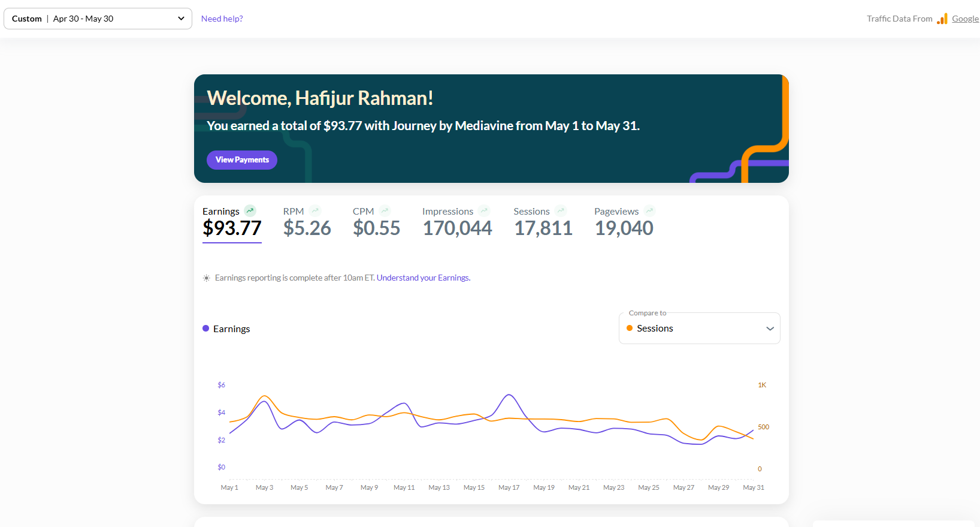Image resolution: width=980 pixels, height=527 pixels.
Task: Open Understand your Earnings link
Action: [424, 278]
